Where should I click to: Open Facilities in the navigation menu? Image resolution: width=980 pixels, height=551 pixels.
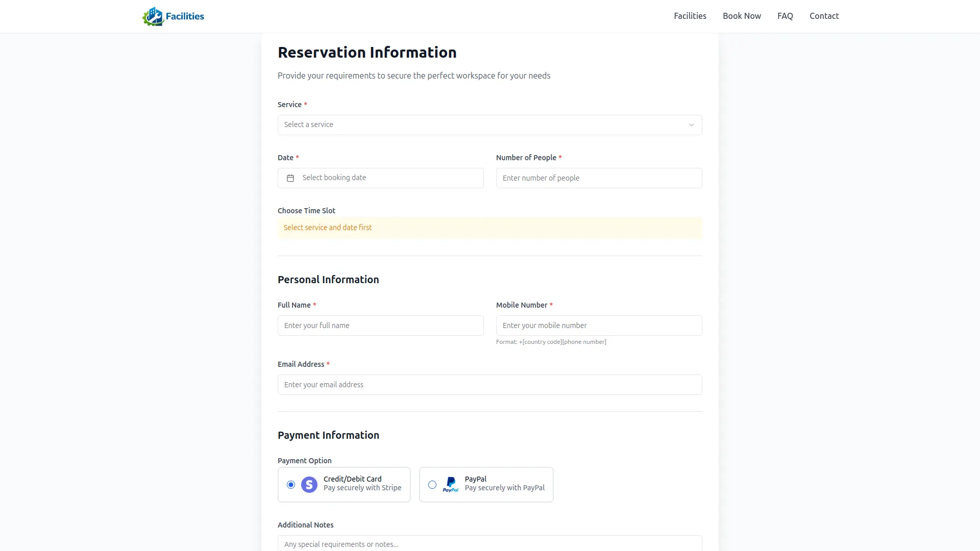[x=690, y=16]
